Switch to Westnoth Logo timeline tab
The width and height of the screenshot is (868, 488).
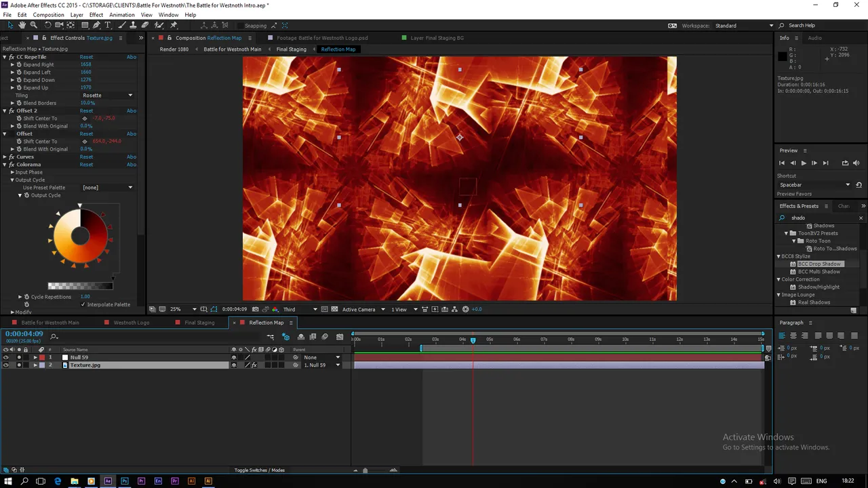131,323
